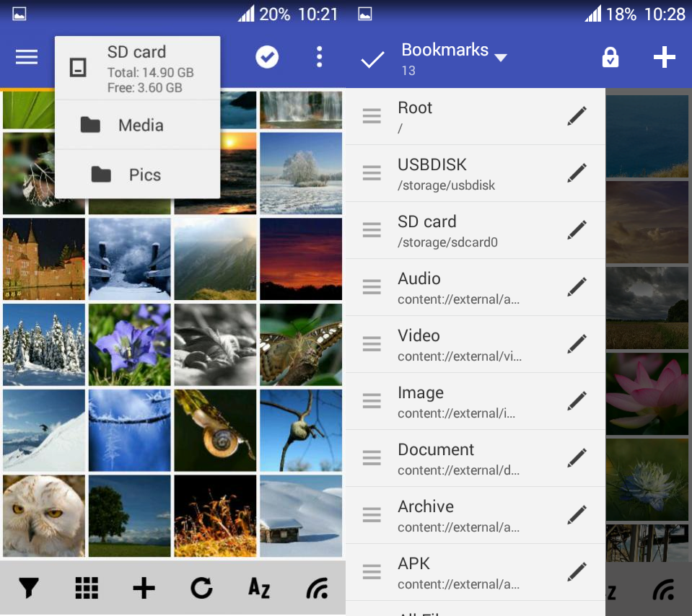This screenshot has height=616, width=692.
Task: Switch to grid view layout icon
Action: coord(87,588)
